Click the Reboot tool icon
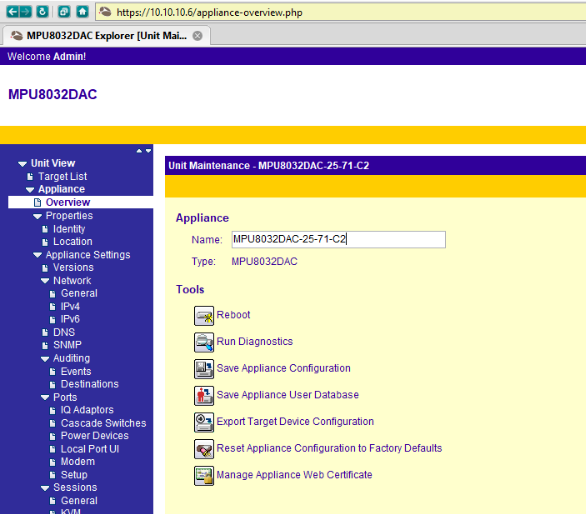 coord(204,316)
